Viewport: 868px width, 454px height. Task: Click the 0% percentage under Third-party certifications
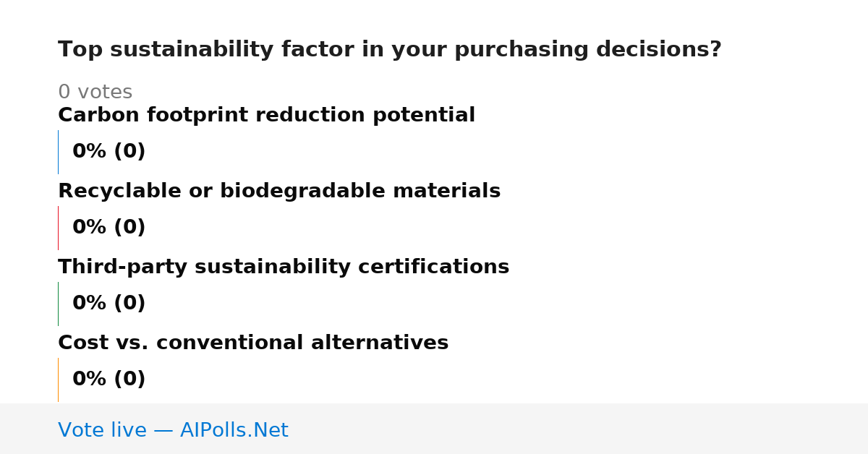[90, 304]
